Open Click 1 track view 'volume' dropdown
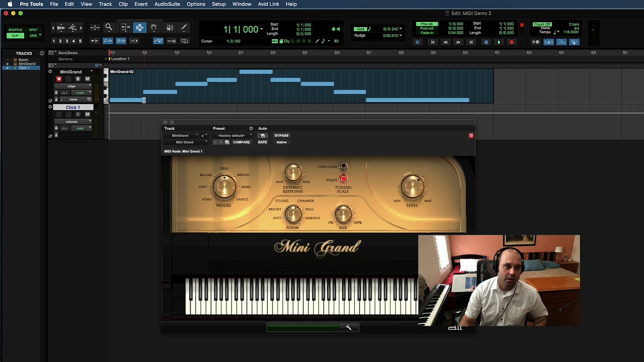This screenshot has width=644, height=362. [x=73, y=122]
